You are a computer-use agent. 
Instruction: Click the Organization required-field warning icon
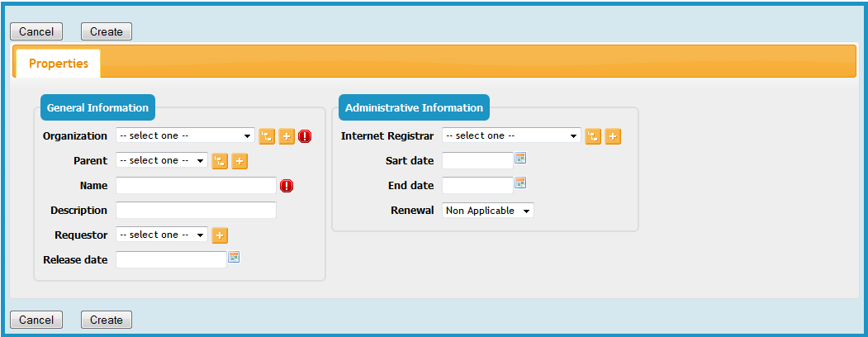(x=305, y=136)
